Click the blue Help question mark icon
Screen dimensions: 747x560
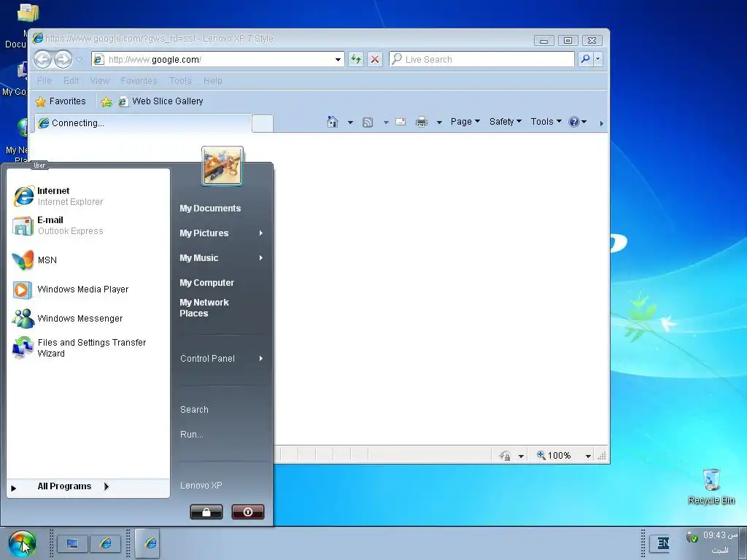point(574,122)
